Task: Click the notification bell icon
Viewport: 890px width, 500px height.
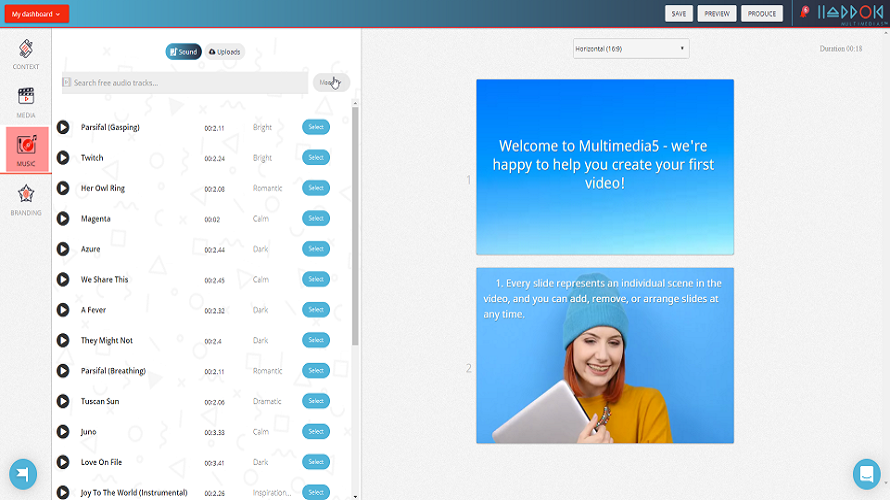Action: coord(804,12)
